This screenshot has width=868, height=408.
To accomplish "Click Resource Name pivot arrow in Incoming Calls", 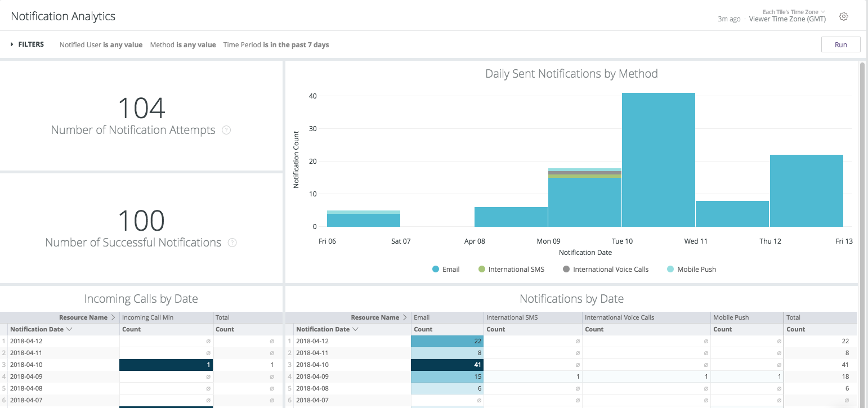I will coord(113,317).
